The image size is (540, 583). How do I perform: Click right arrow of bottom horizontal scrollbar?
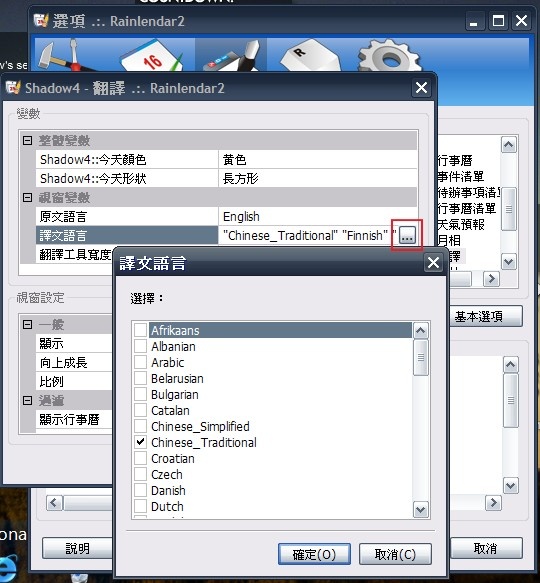pyautogui.click(x=493, y=503)
